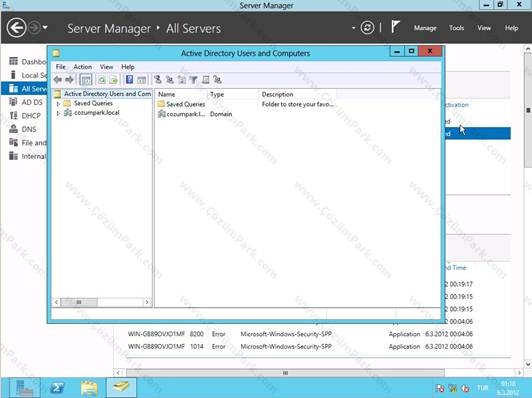This screenshot has height=398, width=532.
Task: Click Server Manager vertical scrollbar down arrow
Action: click(x=528, y=364)
